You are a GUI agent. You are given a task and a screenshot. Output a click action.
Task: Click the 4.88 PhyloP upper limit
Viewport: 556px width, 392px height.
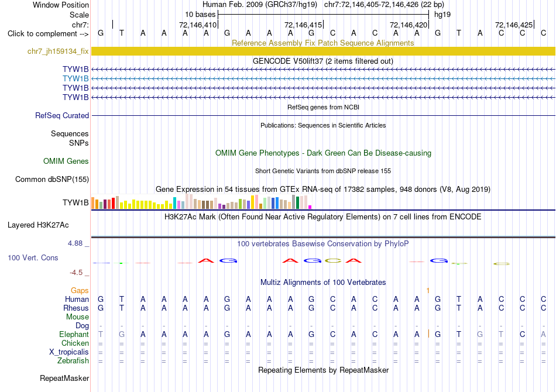[75, 243]
